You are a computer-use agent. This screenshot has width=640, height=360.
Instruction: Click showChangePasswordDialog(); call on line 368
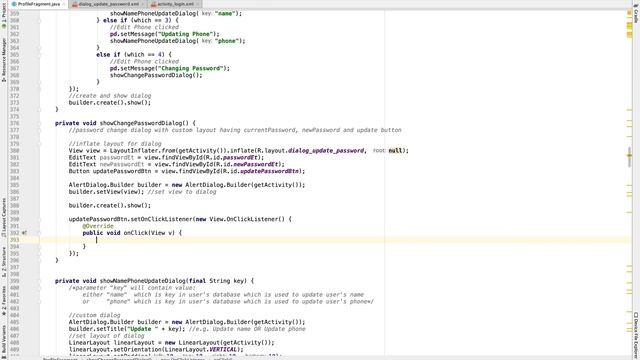(x=156, y=76)
